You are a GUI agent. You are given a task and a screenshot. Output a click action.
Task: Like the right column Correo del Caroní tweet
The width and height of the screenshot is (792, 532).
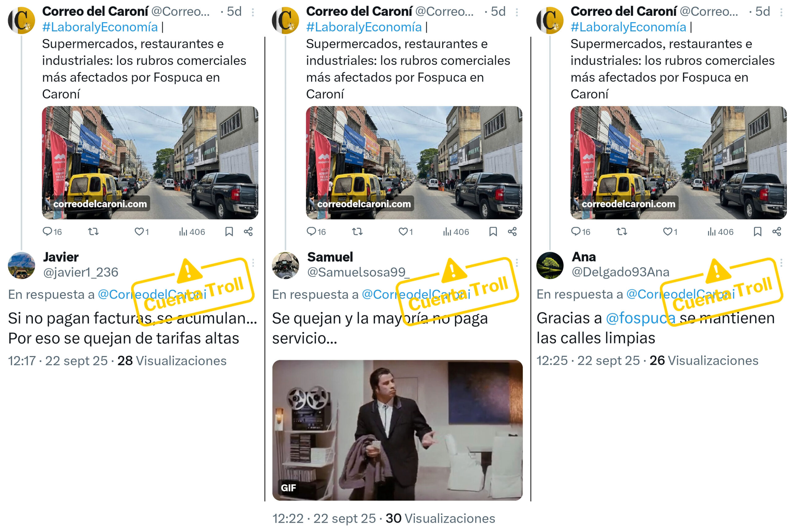click(x=667, y=232)
